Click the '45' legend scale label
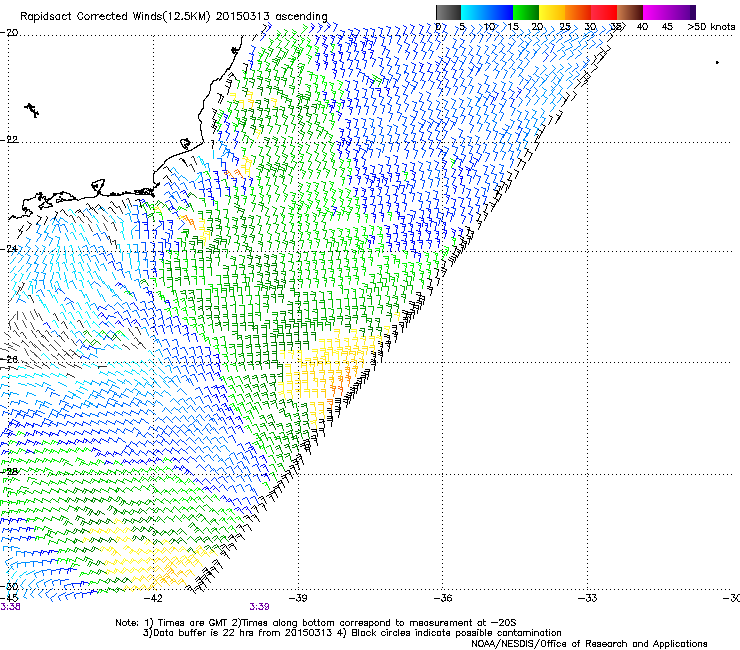740x650 pixels. point(667,26)
